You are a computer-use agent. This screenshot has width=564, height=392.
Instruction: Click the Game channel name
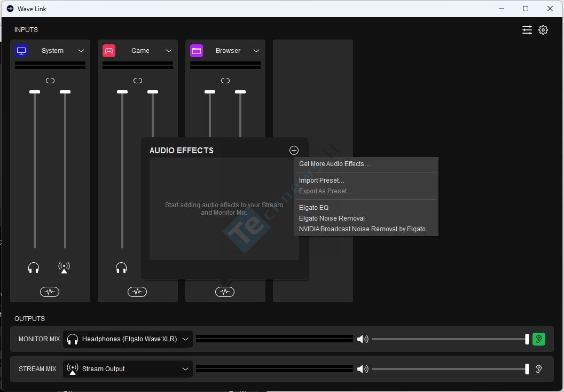(140, 51)
